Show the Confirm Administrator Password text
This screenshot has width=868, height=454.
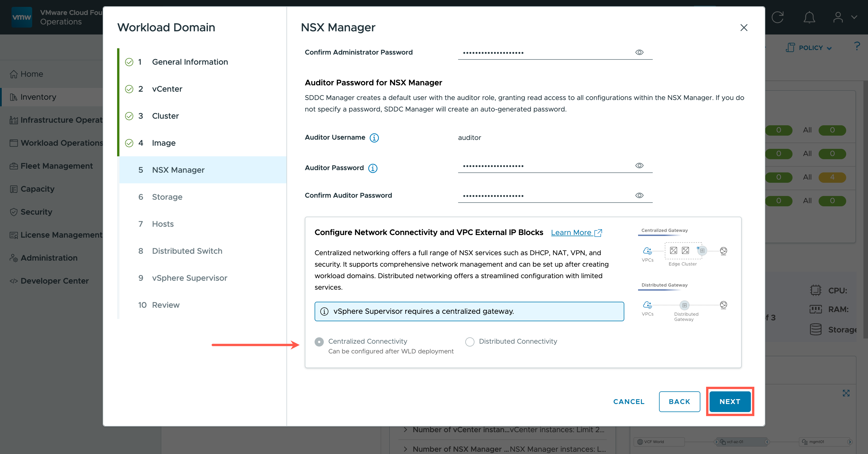(x=639, y=52)
